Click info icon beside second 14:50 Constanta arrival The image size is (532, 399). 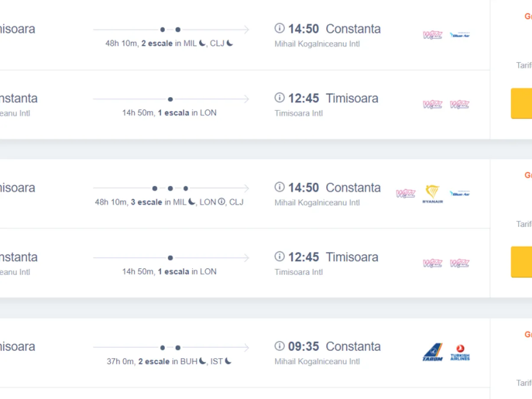click(279, 187)
